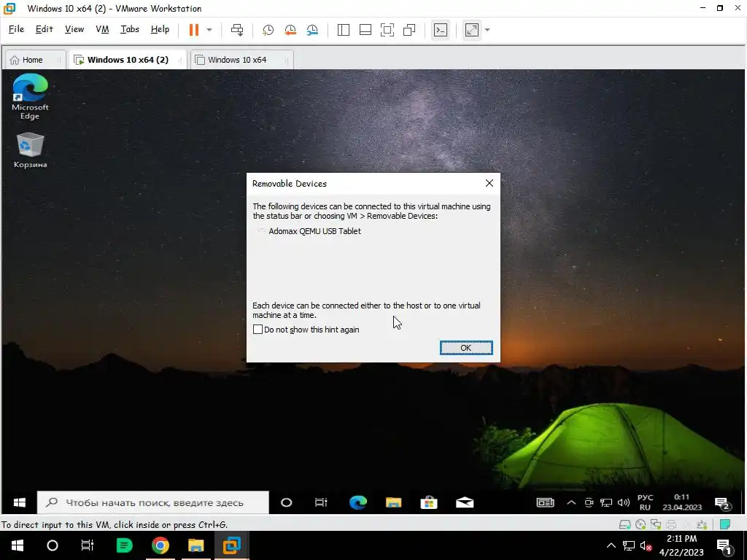Revert the VM to its snapshot
The image size is (747, 560).
point(290,30)
